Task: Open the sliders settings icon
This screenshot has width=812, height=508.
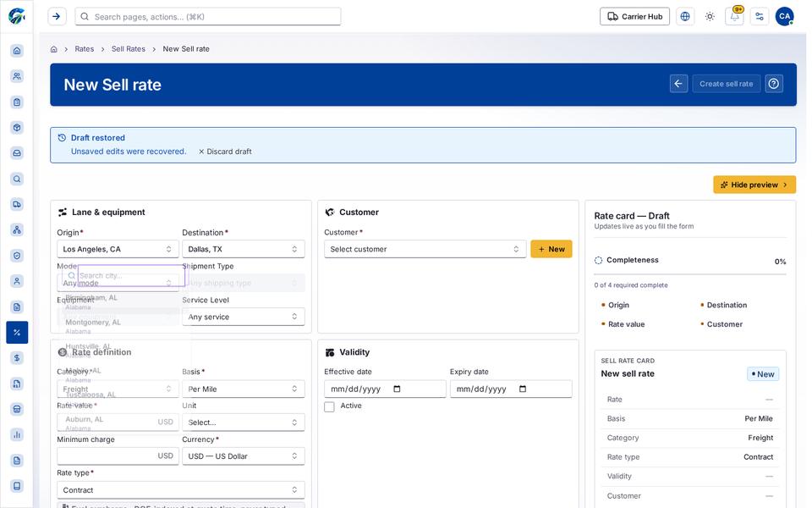Action: pyautogui.click(x=760, y=17)
